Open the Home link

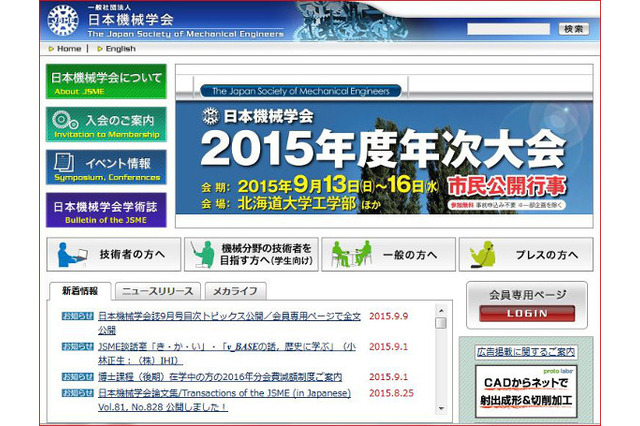click(69, 49)
